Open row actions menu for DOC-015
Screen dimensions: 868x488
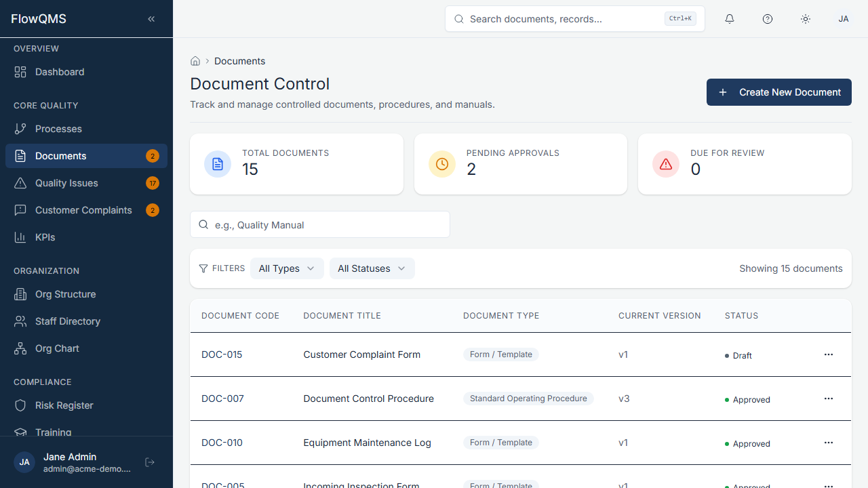(828, 354)
